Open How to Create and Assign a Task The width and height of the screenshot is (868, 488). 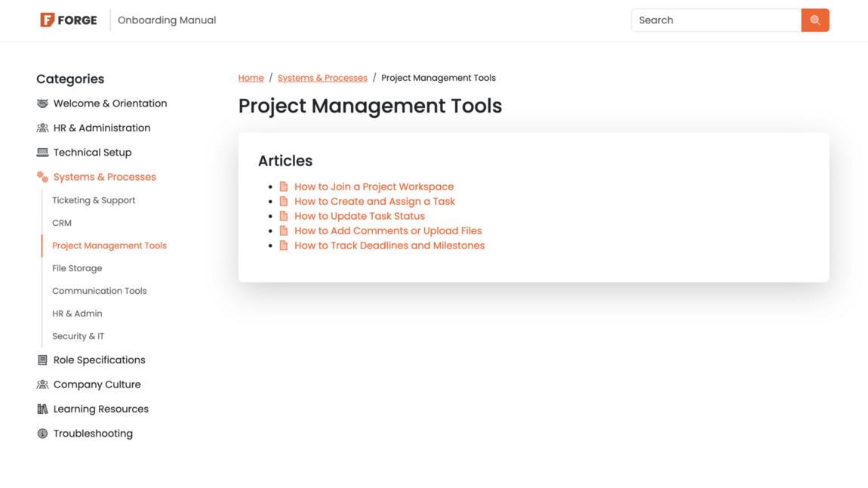(375, 201)
